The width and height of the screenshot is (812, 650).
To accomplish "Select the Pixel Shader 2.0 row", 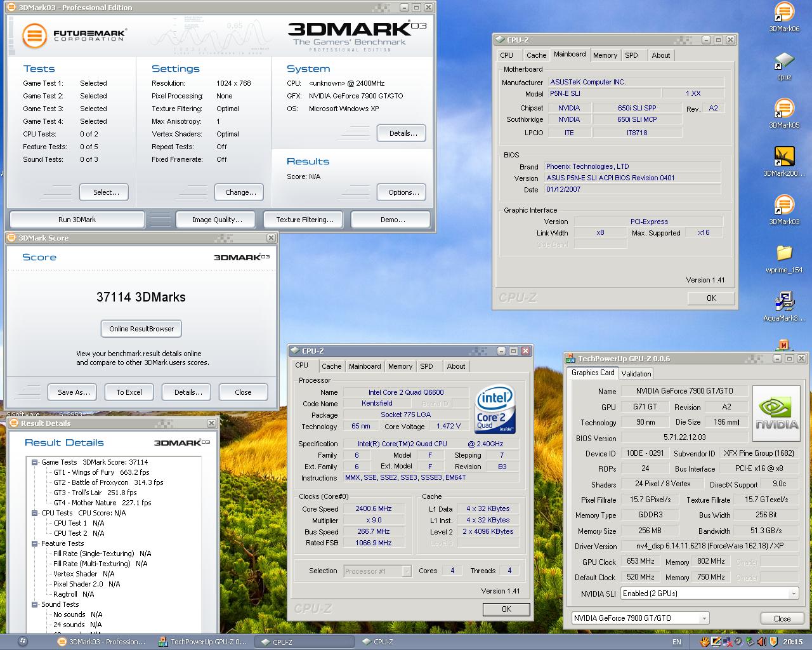I will pos(86,584).
